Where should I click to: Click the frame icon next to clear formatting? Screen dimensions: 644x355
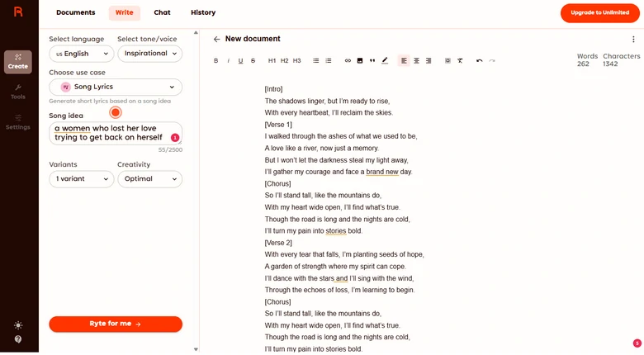pyautogui.click(x=447, y=61)
